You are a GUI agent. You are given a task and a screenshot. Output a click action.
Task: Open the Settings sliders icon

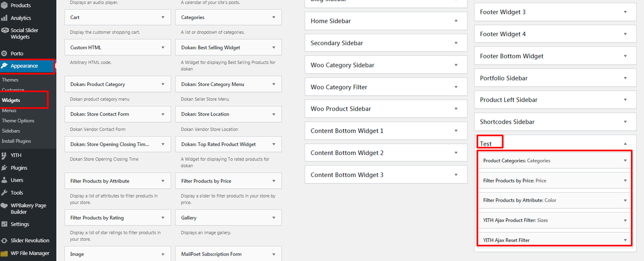[5, 224]
